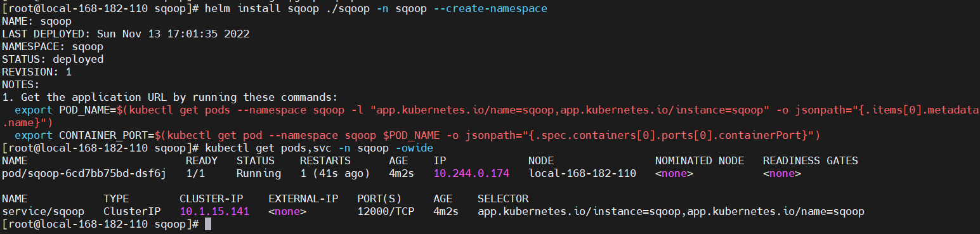The width and height of the screenshot is (980, 234).
Task: Click the STATUS: deployed line
Action: point(53,59)
